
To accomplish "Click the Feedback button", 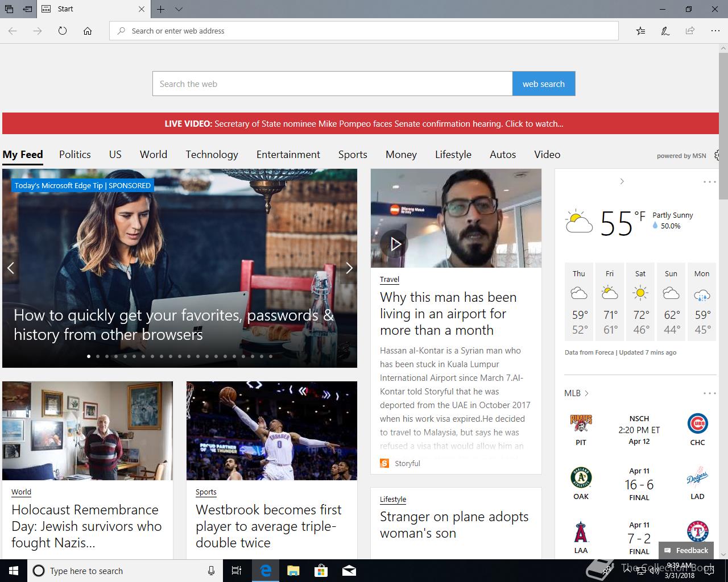I will [686, 550].
